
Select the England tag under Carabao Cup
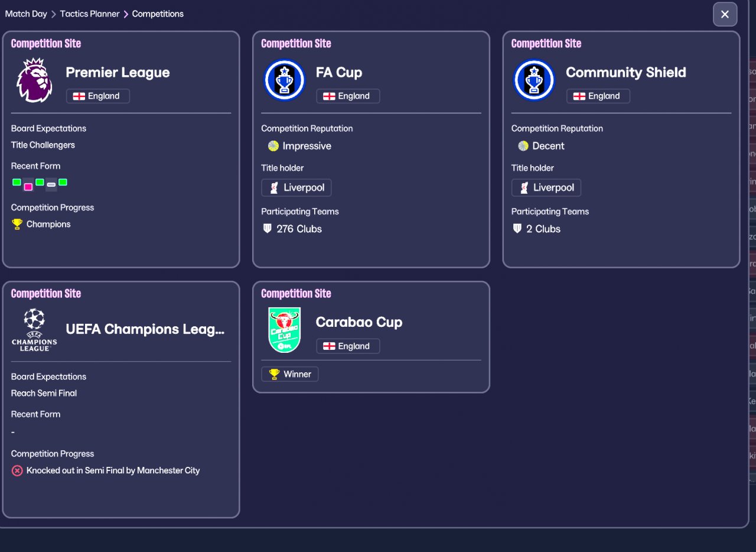pos(348,346)
